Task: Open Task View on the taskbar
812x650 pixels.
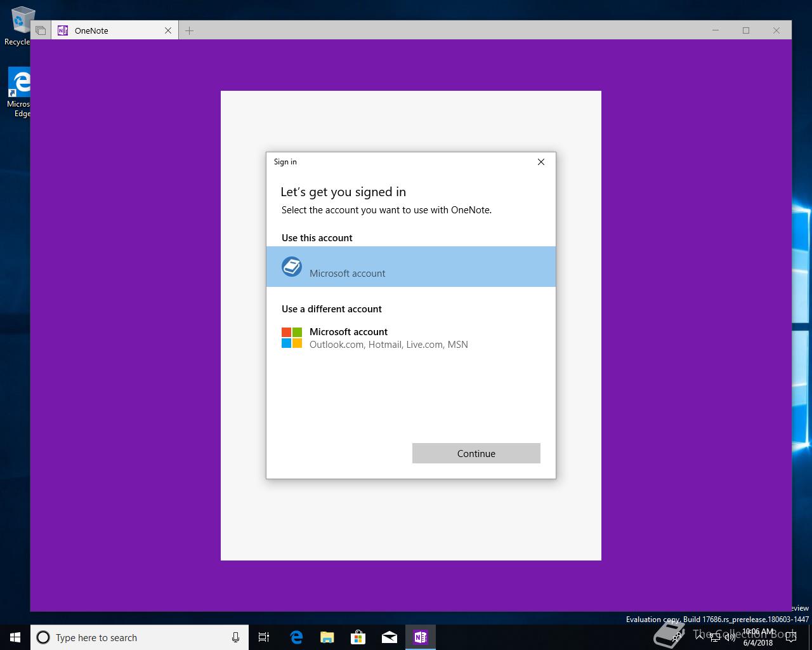Action: [x=264, y=637]
